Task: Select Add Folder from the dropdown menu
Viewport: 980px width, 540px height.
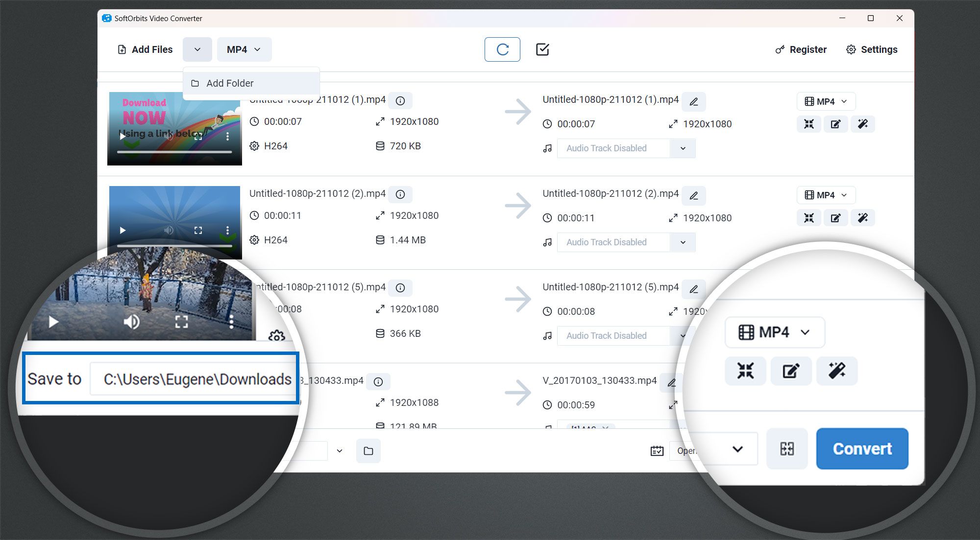Action: tap(230, 83)
